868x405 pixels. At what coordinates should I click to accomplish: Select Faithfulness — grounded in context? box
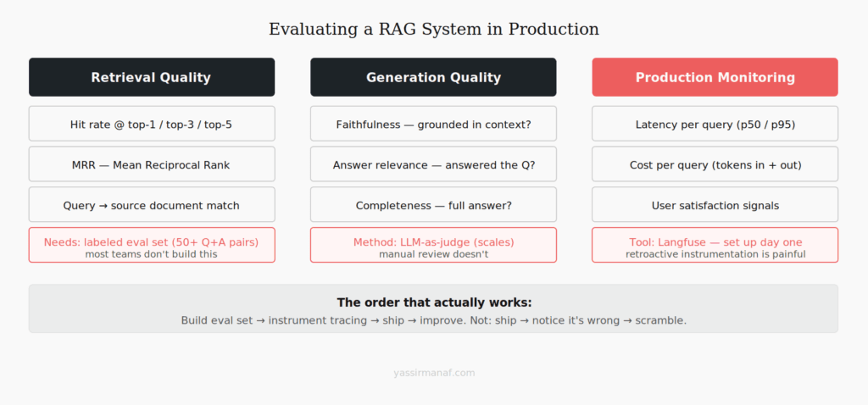pyautogui.click(x=433, y=124)
